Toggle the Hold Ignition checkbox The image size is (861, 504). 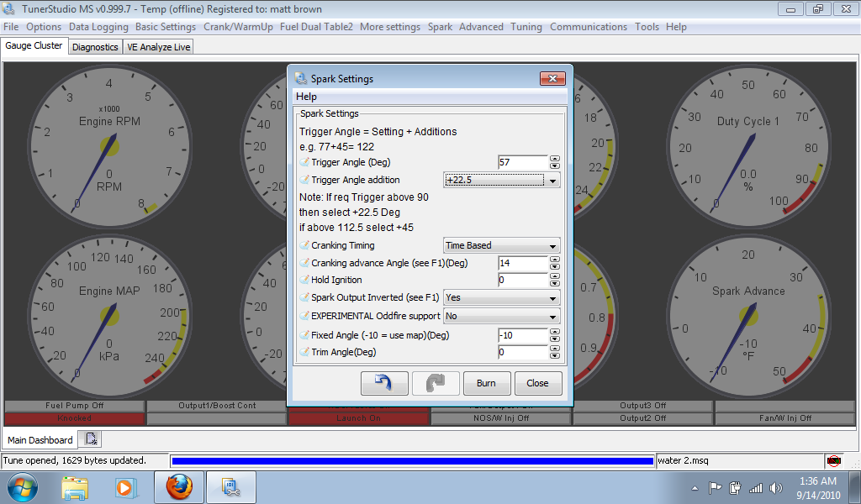(304, 280)
